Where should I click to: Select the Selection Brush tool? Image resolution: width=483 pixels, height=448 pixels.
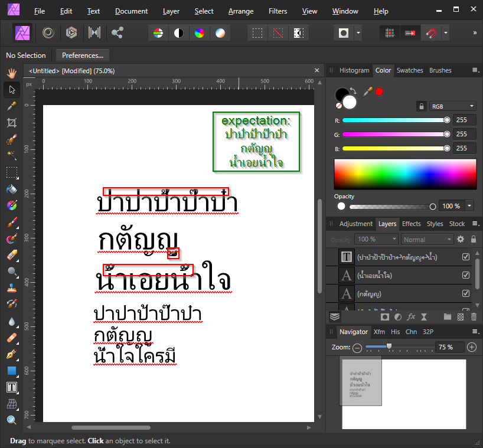point(12,139)
